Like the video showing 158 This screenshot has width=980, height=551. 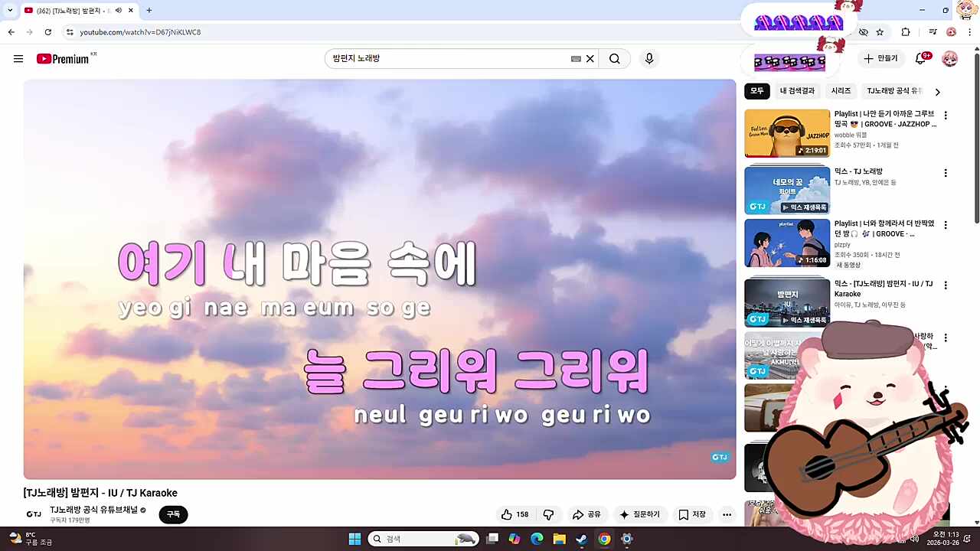(x=514, y=515)
